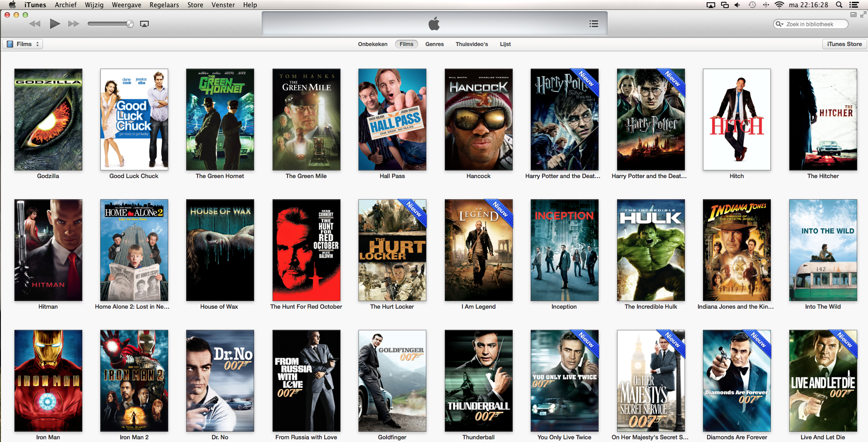Open the Films library dropdown selector

click(x=23, y=44)
